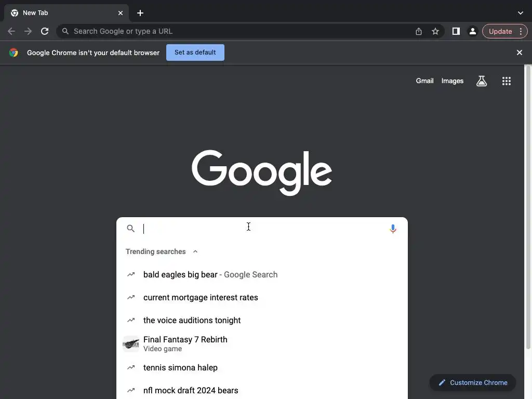Screen dimensions: 532x399
Task: Click the Update button
Action: click(500, 32)
